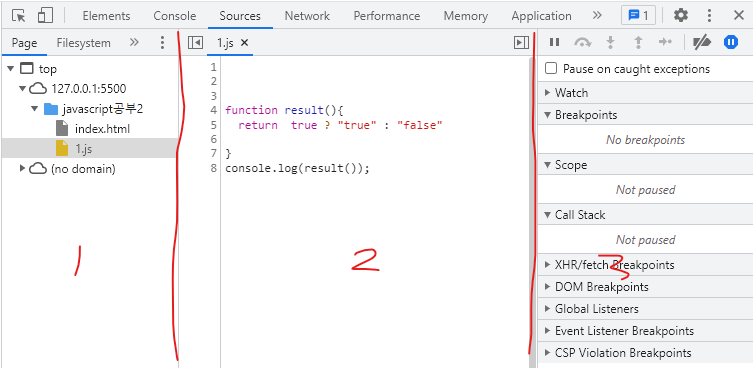This screenshot has width=753, height=368.
Task: Collapse the 127.0.0.1:5500 tree node
Action: pyautogui.click(x=22, y=88)
